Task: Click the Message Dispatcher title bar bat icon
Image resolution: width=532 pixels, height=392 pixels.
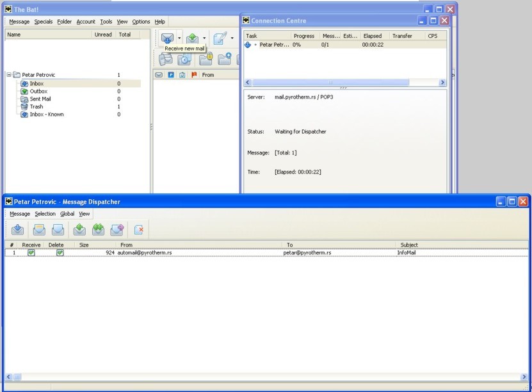Action: coord(9,202)
